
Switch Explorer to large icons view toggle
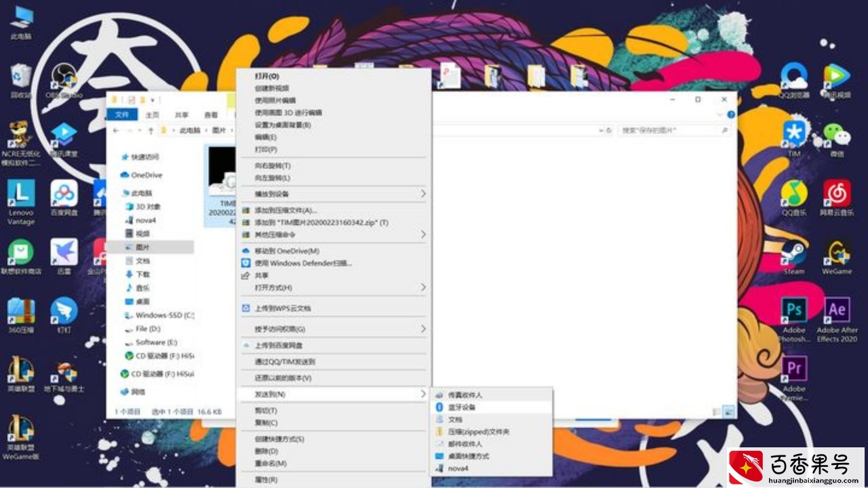(729, 411)
